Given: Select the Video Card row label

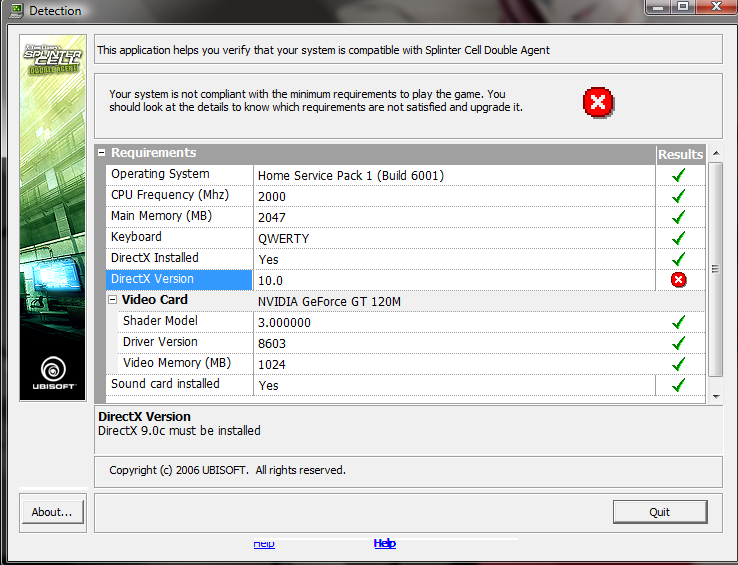Looking at the screenshot, I should coord(154,299).
